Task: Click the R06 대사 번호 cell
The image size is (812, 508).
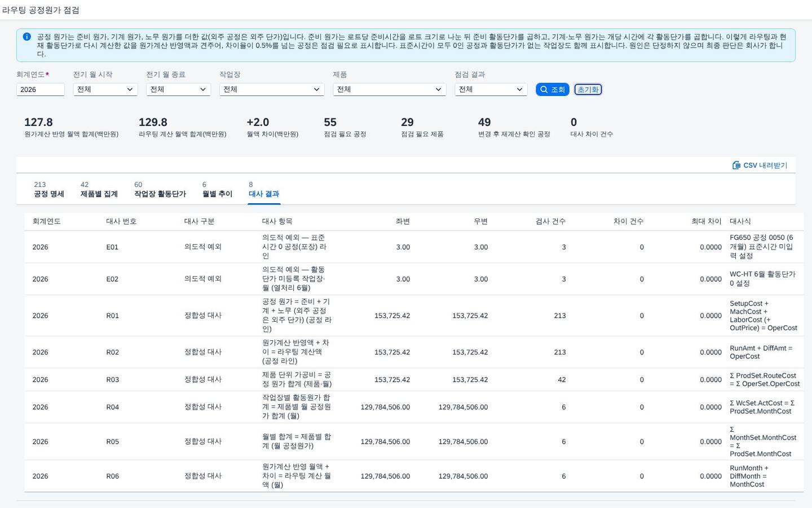Action: 112,476
